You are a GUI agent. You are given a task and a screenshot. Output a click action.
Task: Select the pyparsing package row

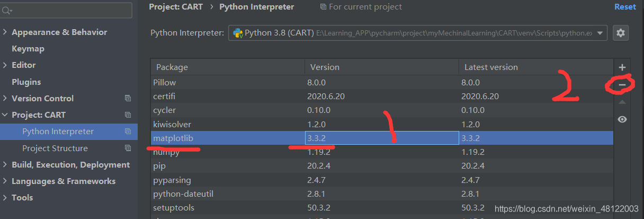pos(382,180)
